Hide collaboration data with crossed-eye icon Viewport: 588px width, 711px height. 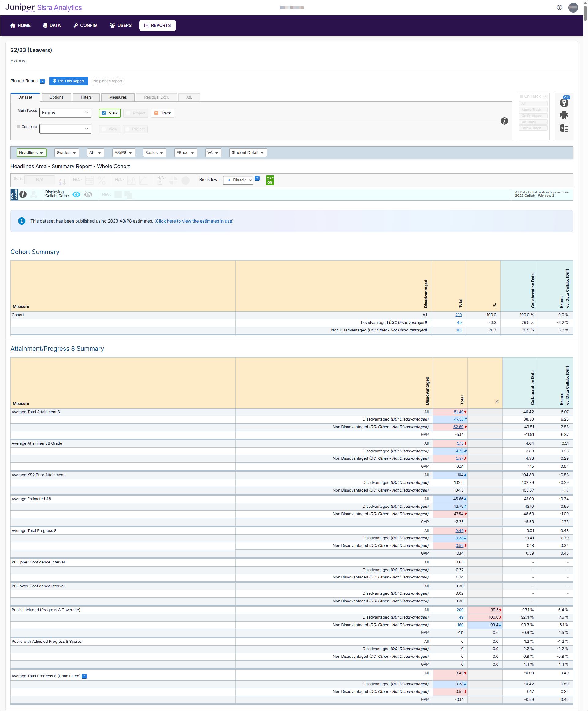(x=88, y=194)
